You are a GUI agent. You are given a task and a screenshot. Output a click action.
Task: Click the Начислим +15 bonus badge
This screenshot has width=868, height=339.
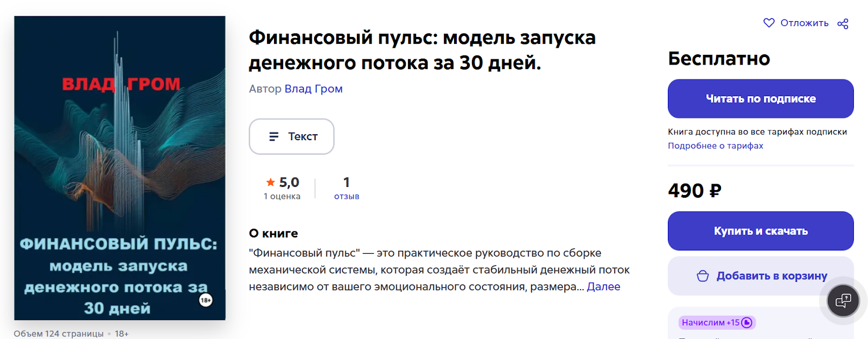click(x=710, y=323)
